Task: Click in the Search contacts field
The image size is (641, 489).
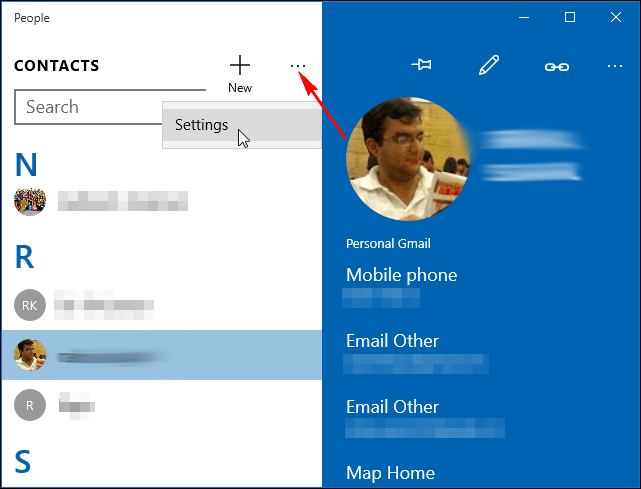Action: pyautogui.click(x=90, y=107)
